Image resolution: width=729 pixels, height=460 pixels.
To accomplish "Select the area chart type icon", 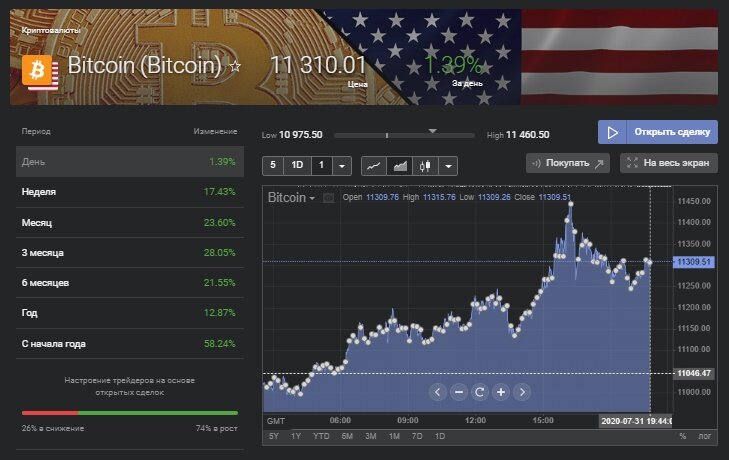I will click(399, 165).
